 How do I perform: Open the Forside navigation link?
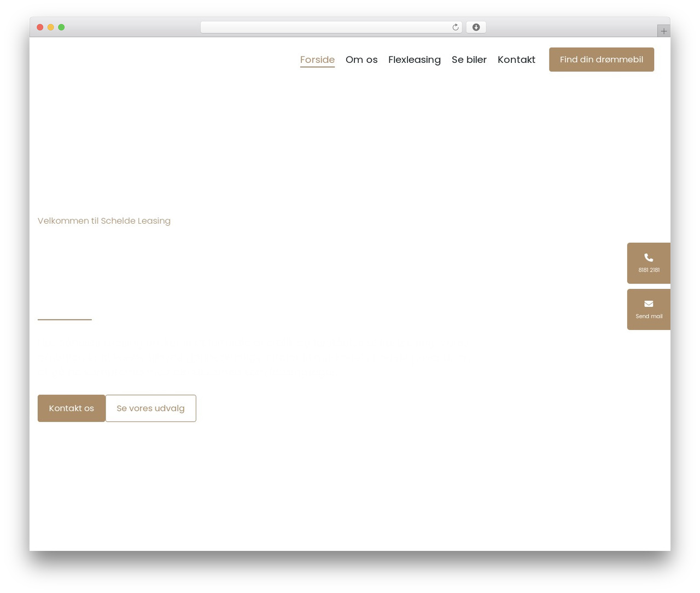coord(317,60)
